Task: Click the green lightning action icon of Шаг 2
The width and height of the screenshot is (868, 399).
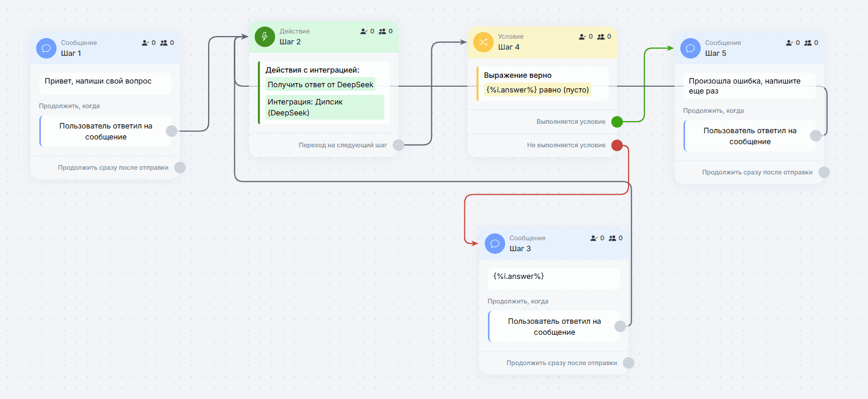Action: click(265, 37)
